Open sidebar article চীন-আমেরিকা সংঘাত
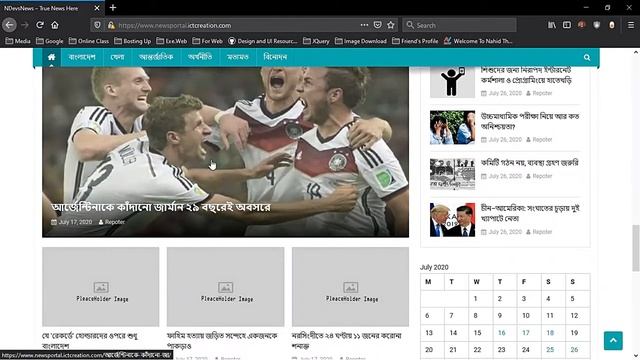640x360 pixels. (x=530, y=213)
